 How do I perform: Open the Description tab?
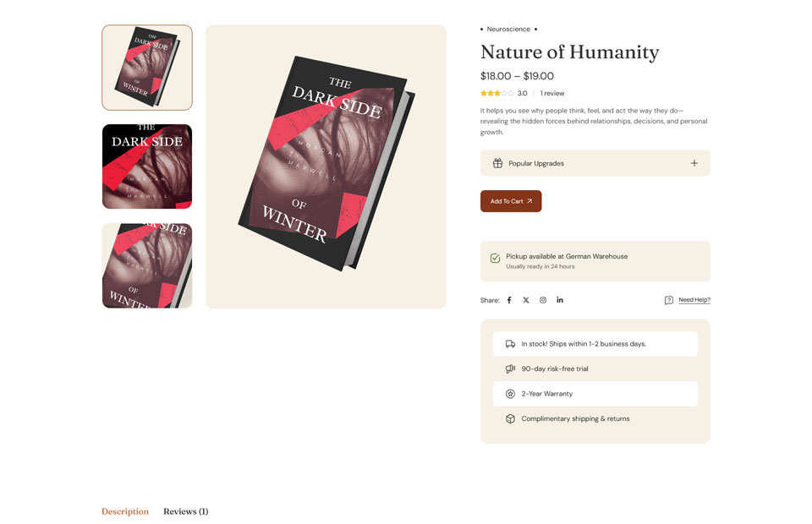[125, 511]
